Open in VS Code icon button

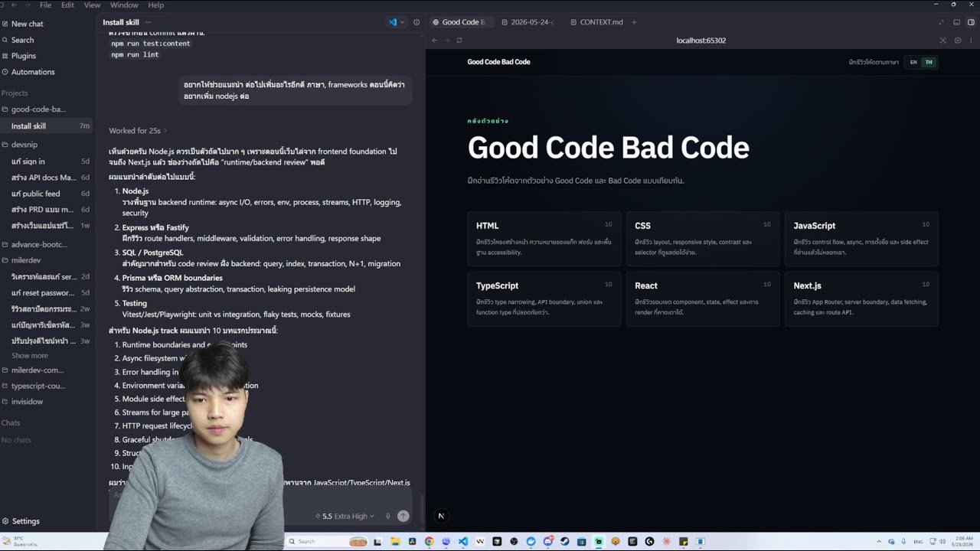pos(393,22)
